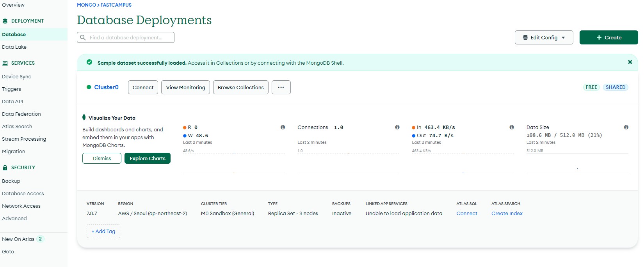Click the Services monitor icon

[x=5, y=63]
